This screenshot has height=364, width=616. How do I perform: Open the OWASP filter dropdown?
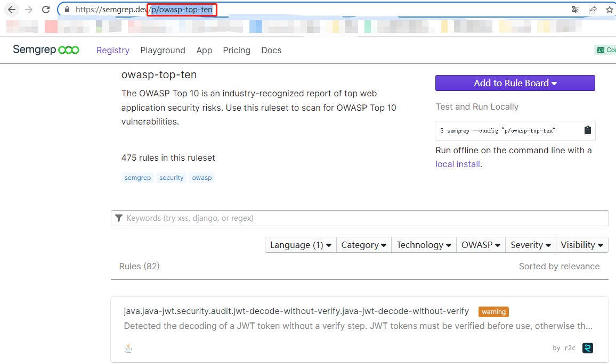pos(481,245)
